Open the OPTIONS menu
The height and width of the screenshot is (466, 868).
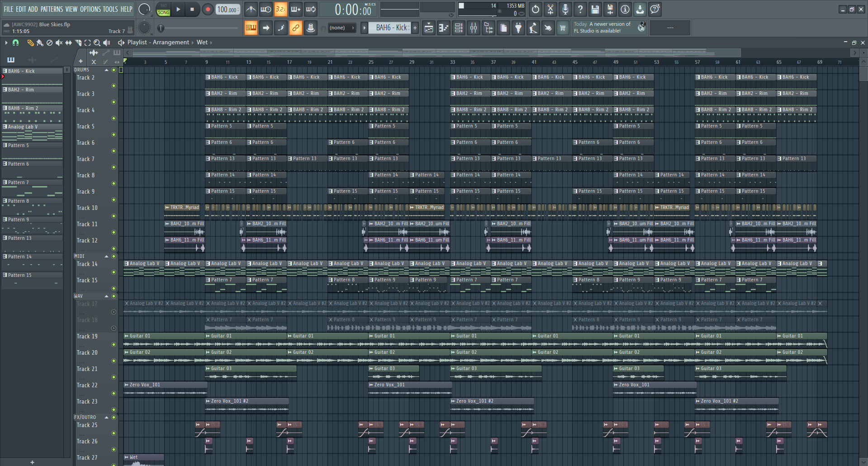[90, 9]
